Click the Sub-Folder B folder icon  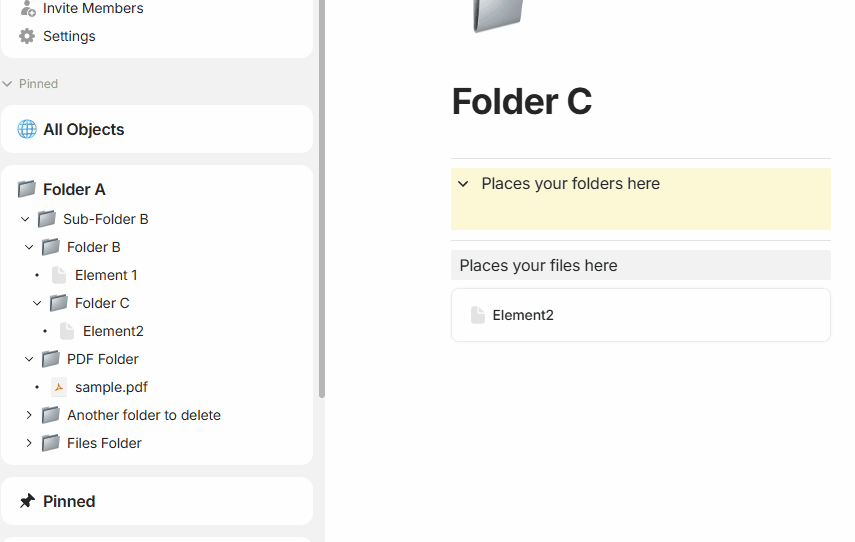[46, 219]
